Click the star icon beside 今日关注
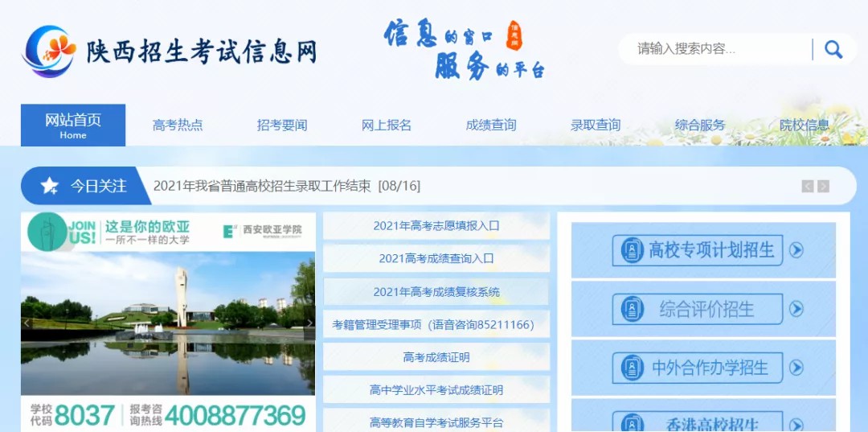 click(x=50, y=187)
